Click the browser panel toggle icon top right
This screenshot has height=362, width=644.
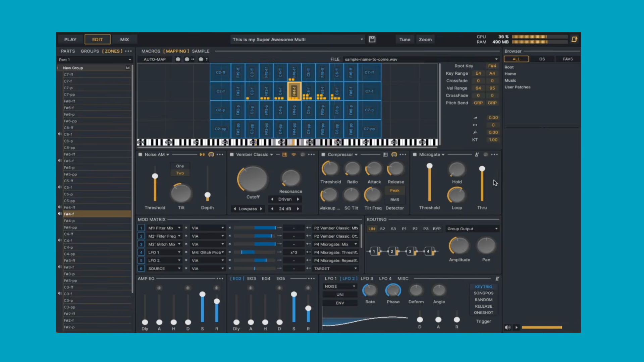(574, 40)
